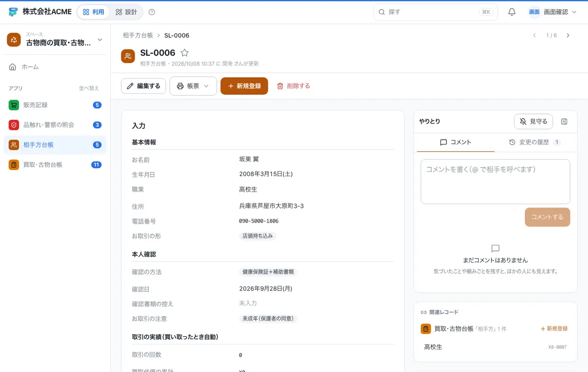Open the help question mark icon
The height and width of the screenshot is (372, 588).
click(x=152, y=12)
